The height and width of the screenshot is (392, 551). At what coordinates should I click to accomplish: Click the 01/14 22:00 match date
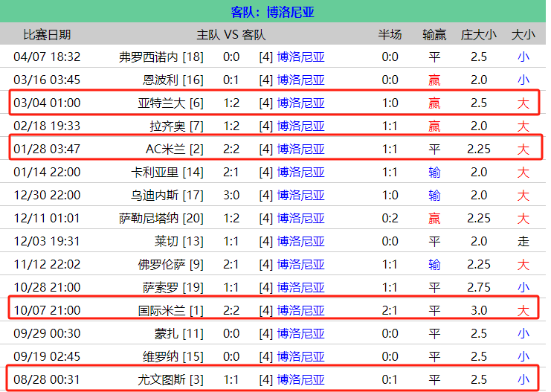(x=47, y=172)
